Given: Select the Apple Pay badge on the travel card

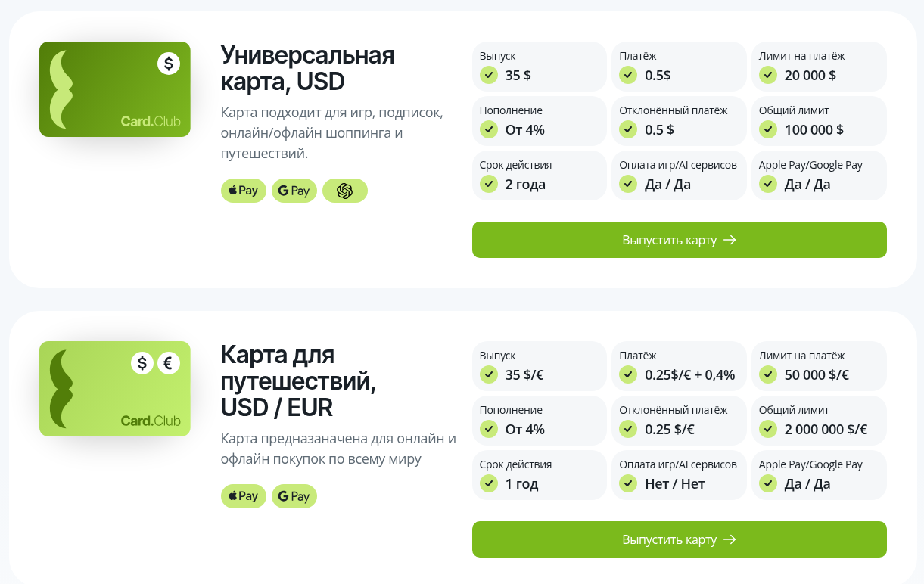Looking at the screenshot, I should click(243, 496).
